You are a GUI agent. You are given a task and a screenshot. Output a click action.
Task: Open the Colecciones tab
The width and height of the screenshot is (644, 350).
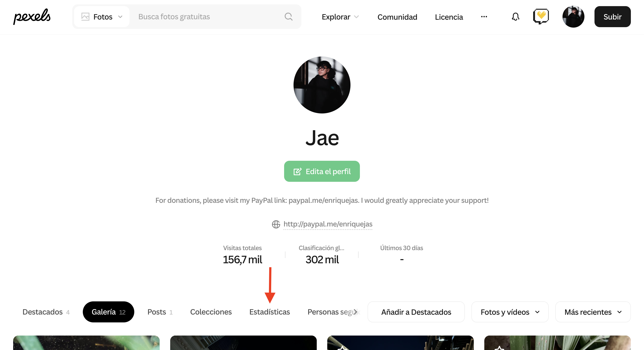pos(211,312)
